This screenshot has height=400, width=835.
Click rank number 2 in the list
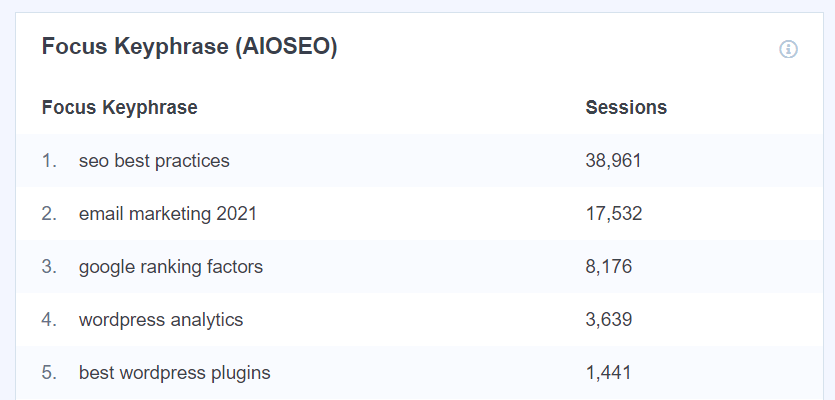[49, 213]
